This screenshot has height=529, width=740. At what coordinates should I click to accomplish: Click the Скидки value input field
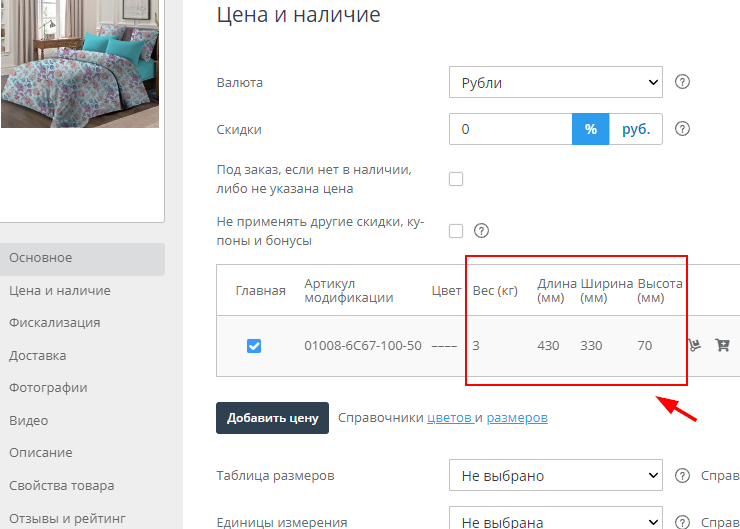511,129
